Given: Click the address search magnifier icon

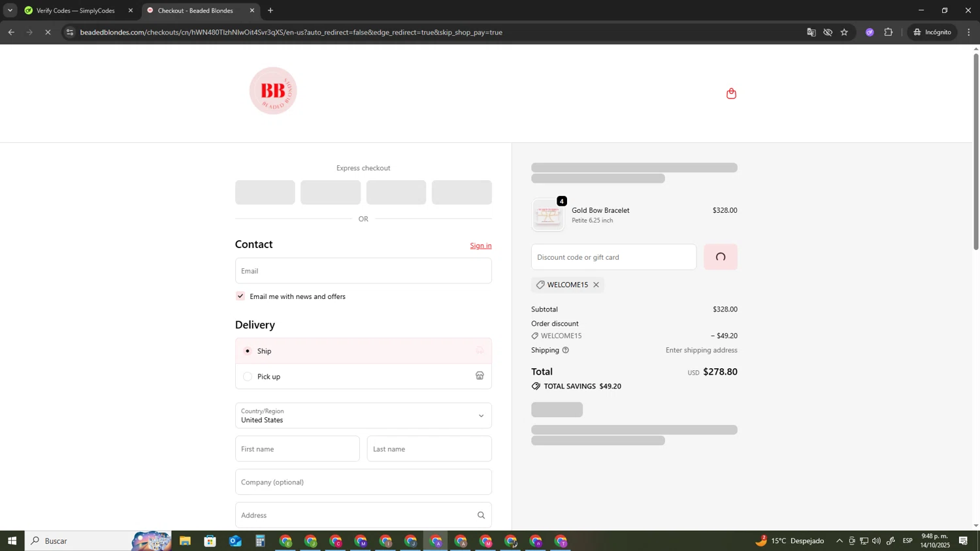Looking at the screenshot, I should [x=481, y=515].
